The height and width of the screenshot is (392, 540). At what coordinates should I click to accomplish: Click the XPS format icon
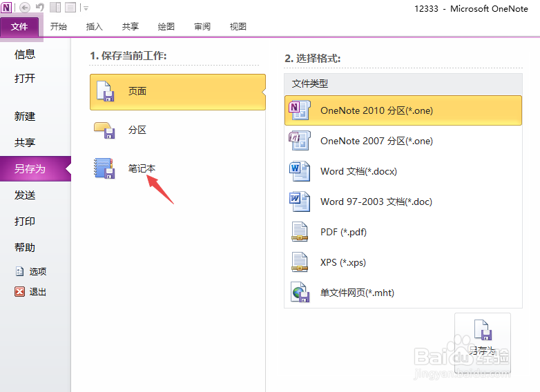tap(299, 262)
